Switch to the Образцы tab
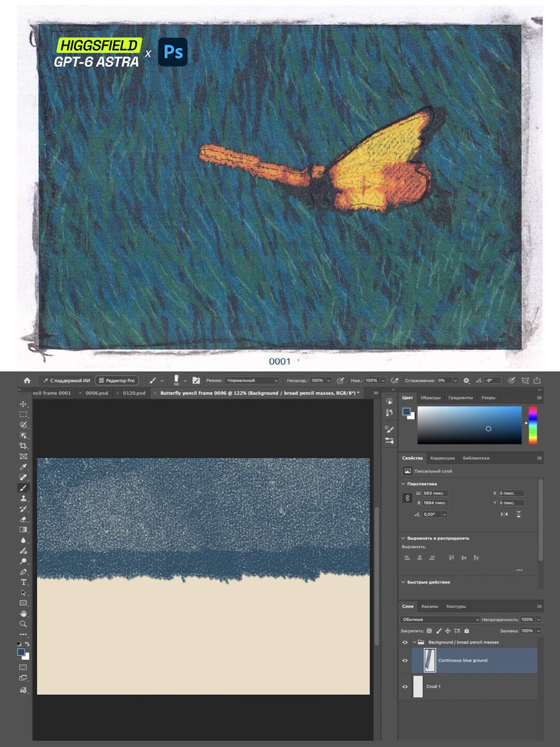The width and height of the screenshot is (560, 747). [x=431, y=397]
